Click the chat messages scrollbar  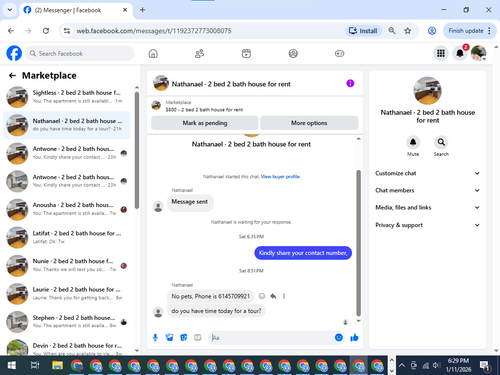[359, 243]
